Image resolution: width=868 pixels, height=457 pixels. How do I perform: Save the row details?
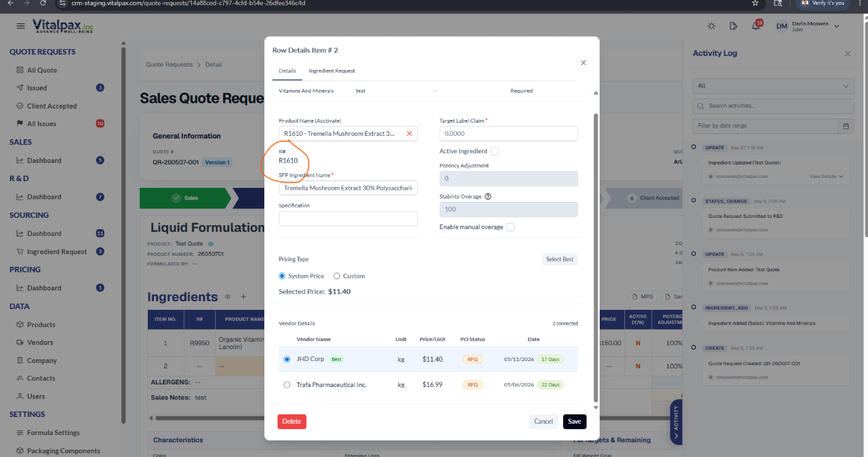point(574,421)
